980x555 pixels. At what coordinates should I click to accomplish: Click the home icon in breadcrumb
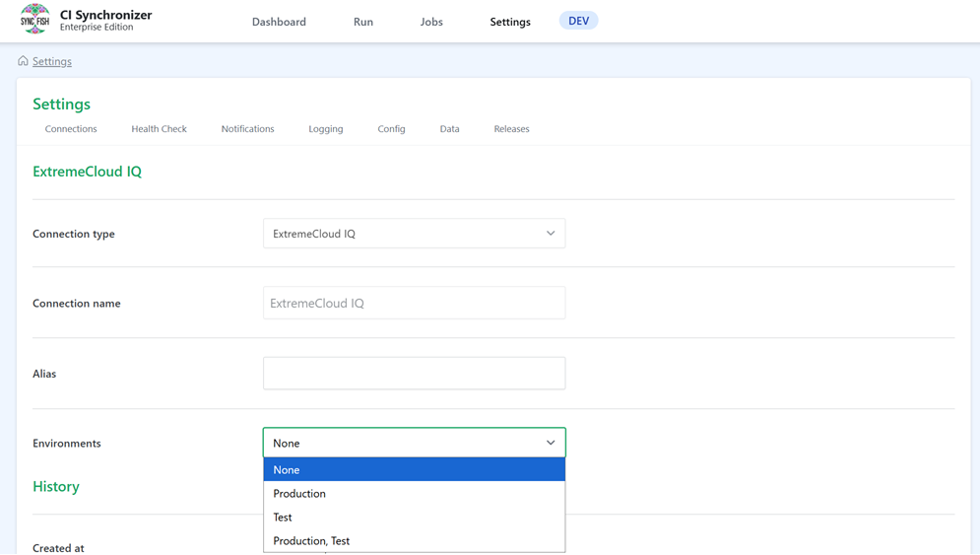pos(23,61)
